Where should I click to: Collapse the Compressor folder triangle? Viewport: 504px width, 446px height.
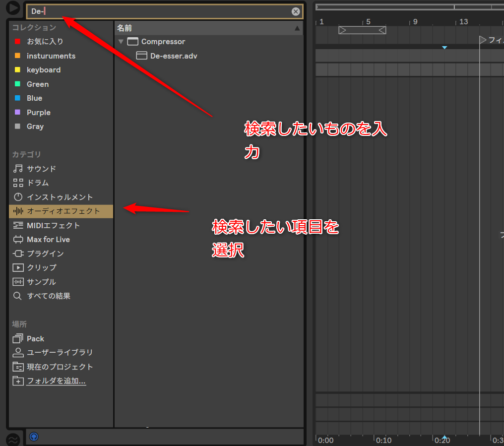pos(121,42)
